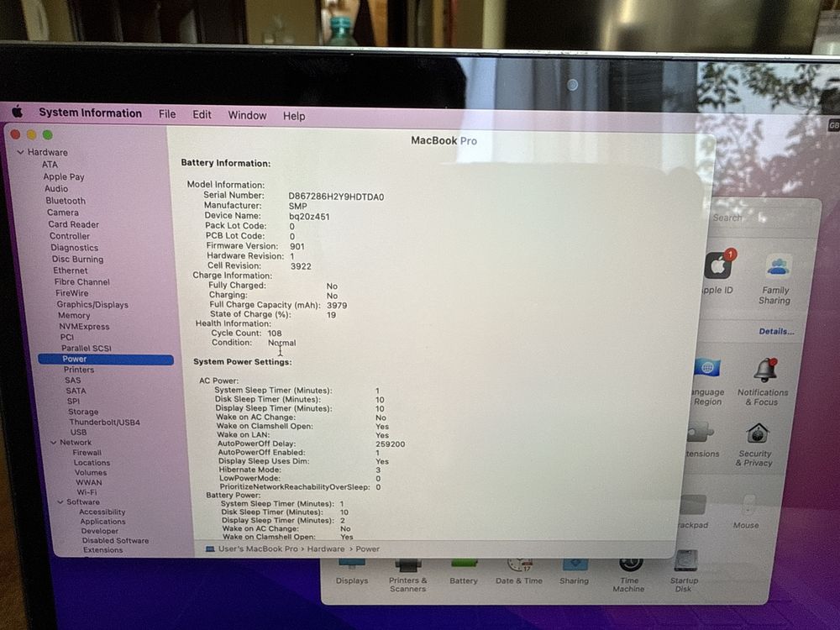Open Security & Privacy preferences

pos(755,444)
